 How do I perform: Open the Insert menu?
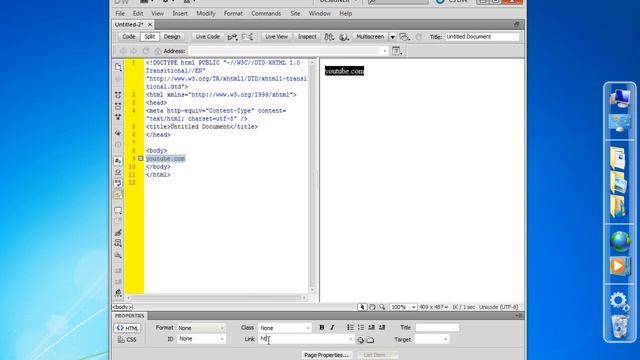pos(180,13)
